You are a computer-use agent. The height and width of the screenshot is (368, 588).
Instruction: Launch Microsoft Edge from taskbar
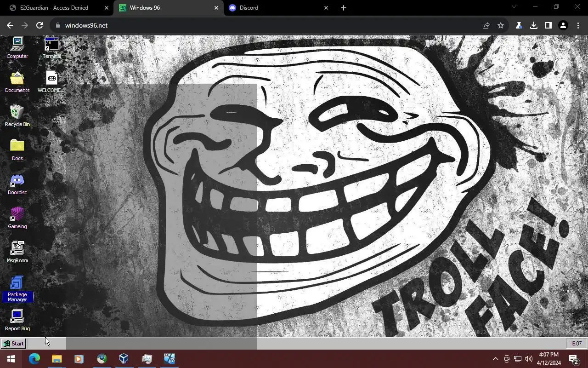pyautogui.click(x=34, y=359)
